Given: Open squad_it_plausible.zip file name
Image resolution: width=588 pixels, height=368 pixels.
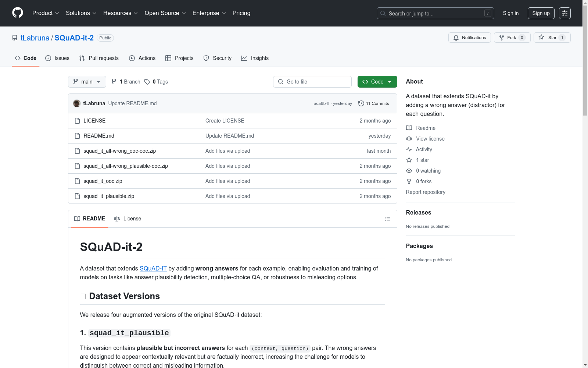Looking at the screenshot, I should coord(109,196).
